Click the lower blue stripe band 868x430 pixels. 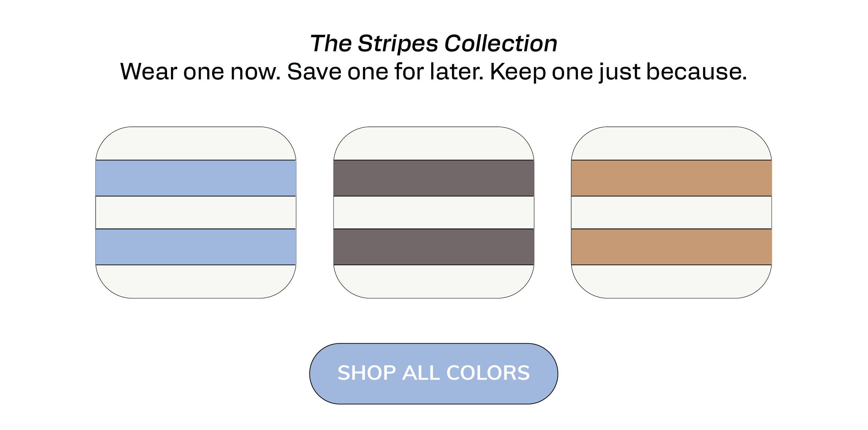196,247
